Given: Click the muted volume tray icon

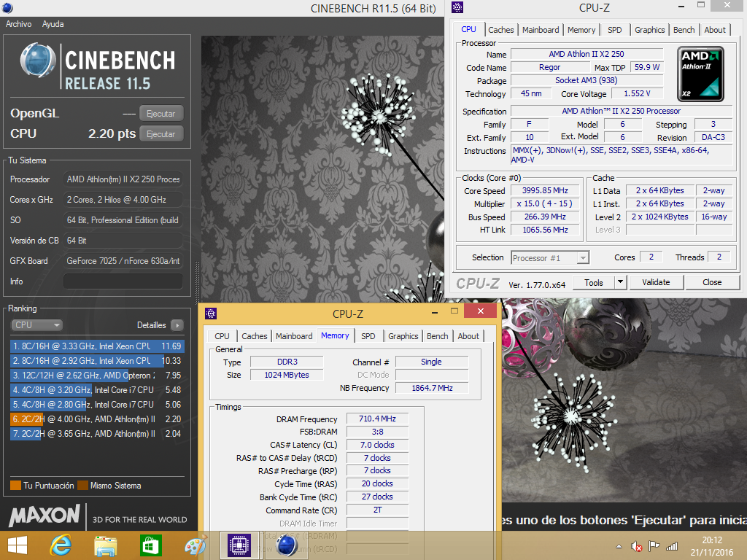Looking at the screenshot, I should point(636,547).
